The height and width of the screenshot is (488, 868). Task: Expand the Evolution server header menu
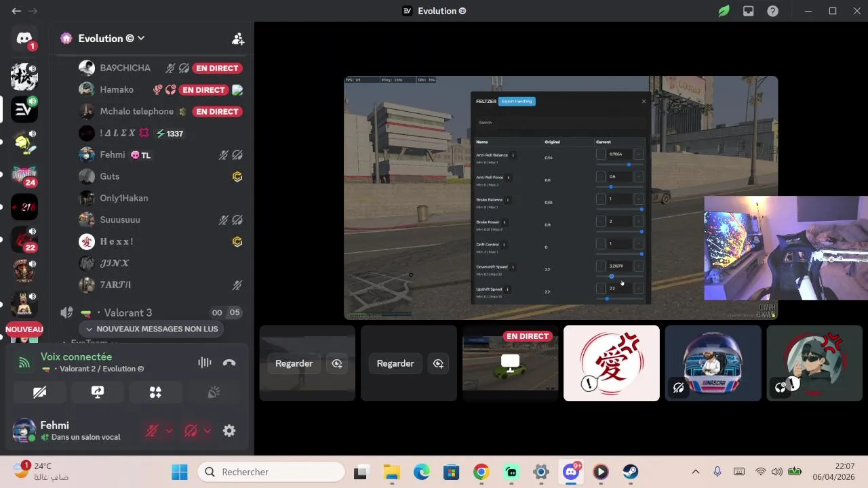point(141,39)
